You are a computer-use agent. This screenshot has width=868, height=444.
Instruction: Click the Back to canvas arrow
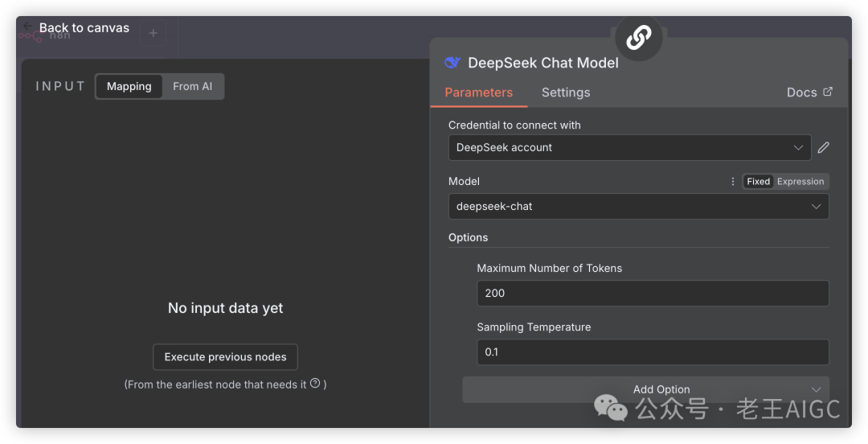[x=27, y=27]
